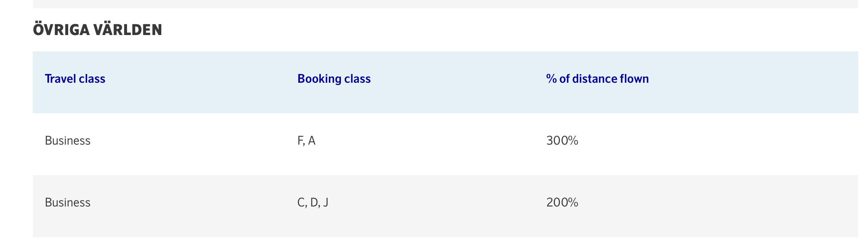Click the 200% value

[562, 202]
